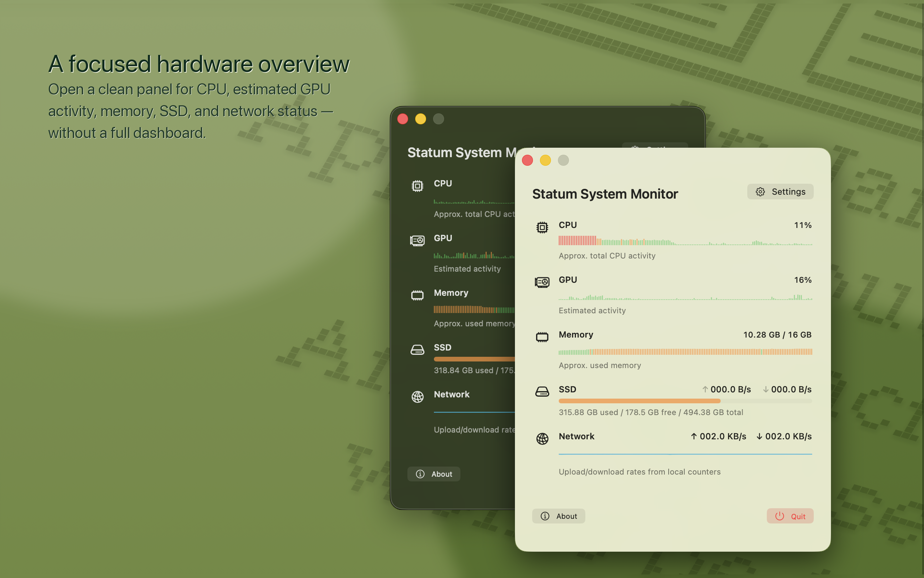
Task: Click the CPU activity graph in the light window
Action: click(x=685, y=241)
